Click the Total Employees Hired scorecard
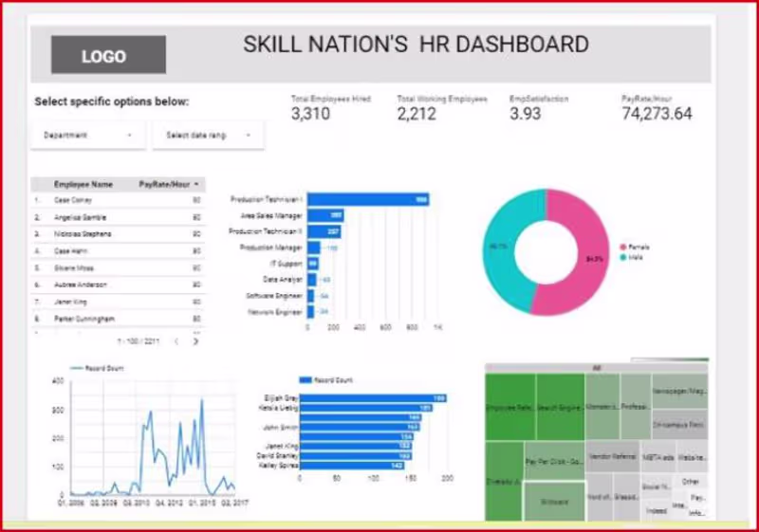Image resolution: width=759 pixels, height=532 pixels. 331,108
